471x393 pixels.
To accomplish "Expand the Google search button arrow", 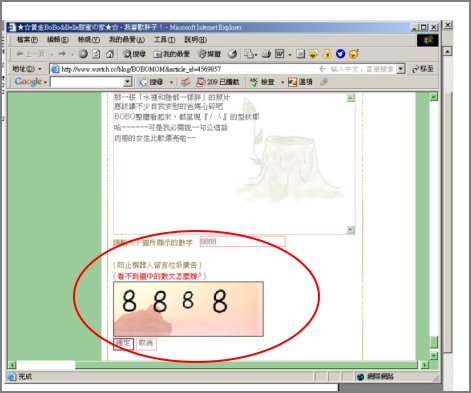I will (x=172, y=82).
